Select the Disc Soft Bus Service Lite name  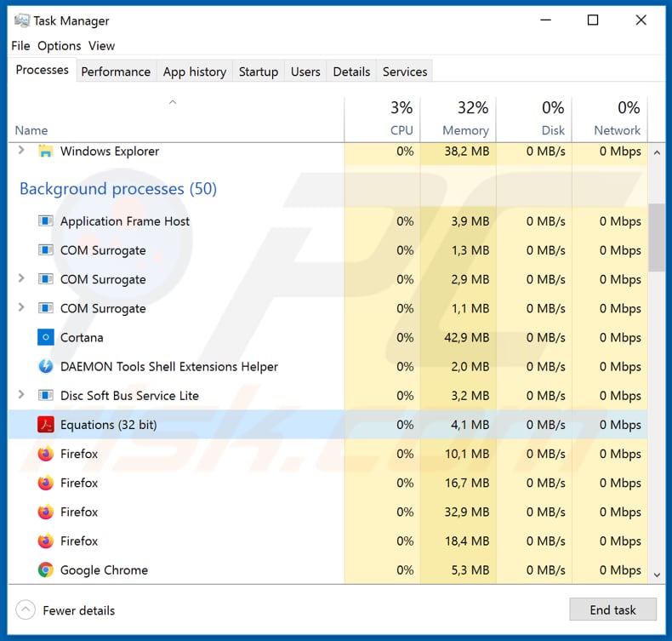coord(129,395)
